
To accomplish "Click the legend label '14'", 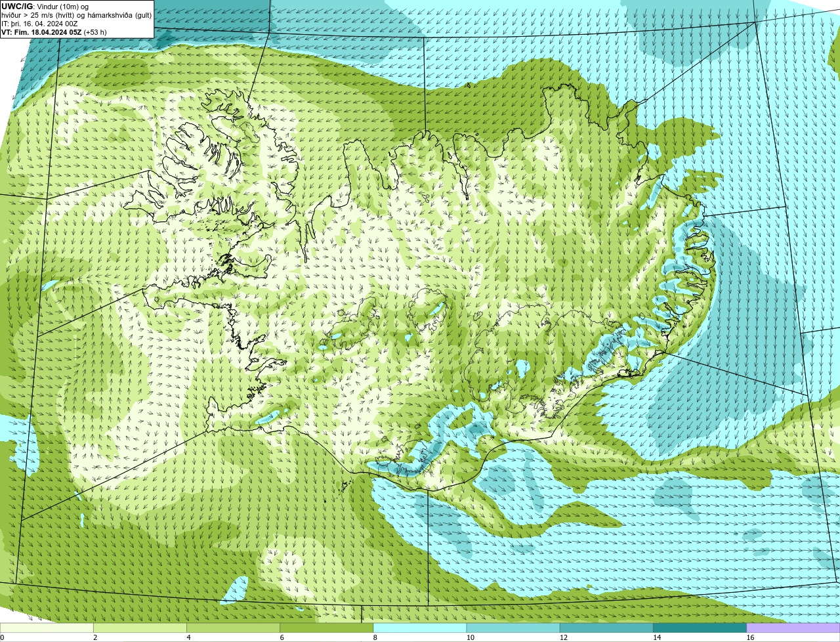I will click(657, 637).
